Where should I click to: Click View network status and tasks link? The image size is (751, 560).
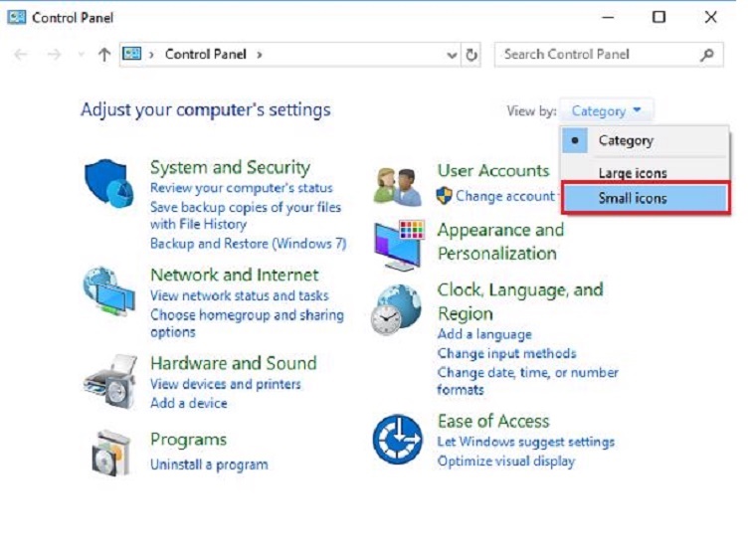239,295
